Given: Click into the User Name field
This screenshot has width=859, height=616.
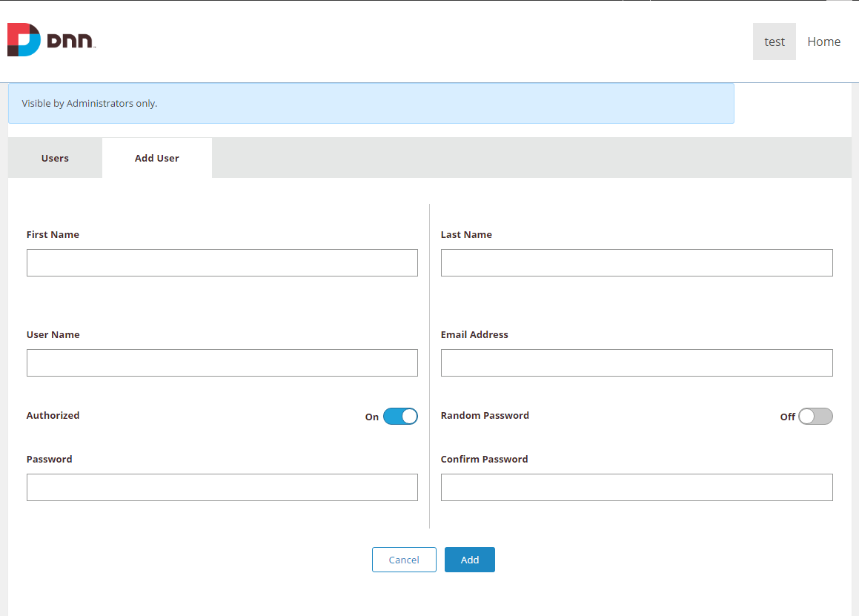Looking at the screenshot, I should coord(222,363).
